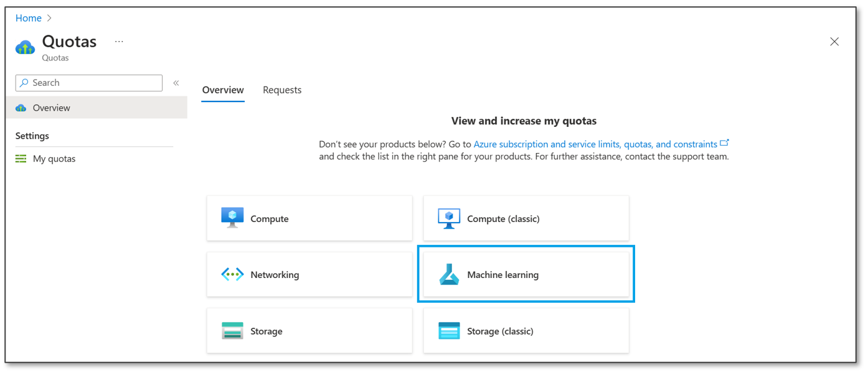Click the Storage icon

(x=232, y=331)
